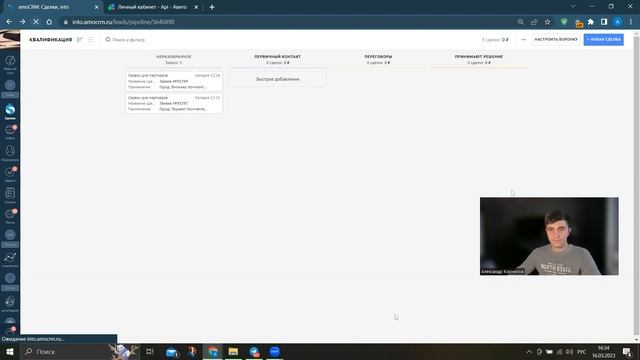Screen dimensions: 640x360
Task: Go back in browser history
Action: coord(9,22)
